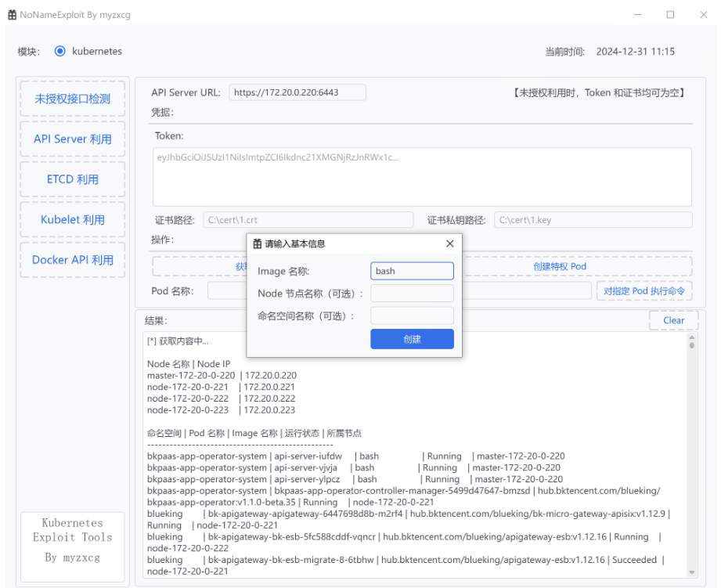Focus the 证书路径 input field
The image size is (721, 588).
tap(308, 220)
